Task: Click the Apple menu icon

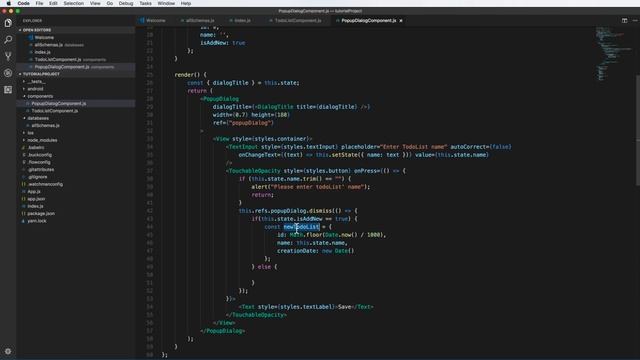Action: 9,3
